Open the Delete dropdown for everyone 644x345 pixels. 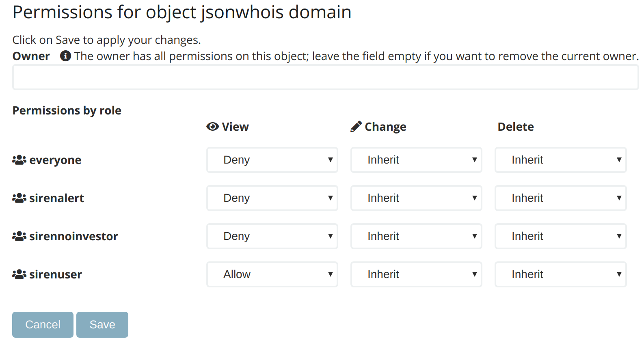tap(560, 160)
